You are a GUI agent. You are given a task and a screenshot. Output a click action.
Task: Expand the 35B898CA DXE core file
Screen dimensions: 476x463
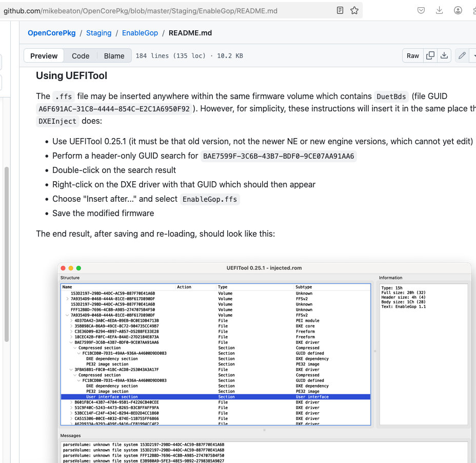pyautogui.click(x=71, y=326)
